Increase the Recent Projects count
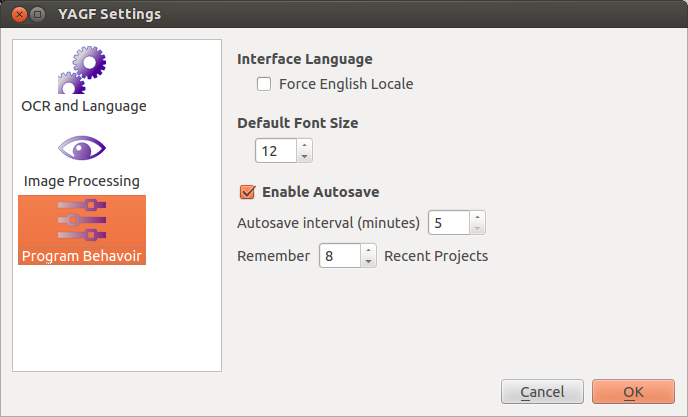Viewport: 688px width, 417px height. tap(368, 250)
